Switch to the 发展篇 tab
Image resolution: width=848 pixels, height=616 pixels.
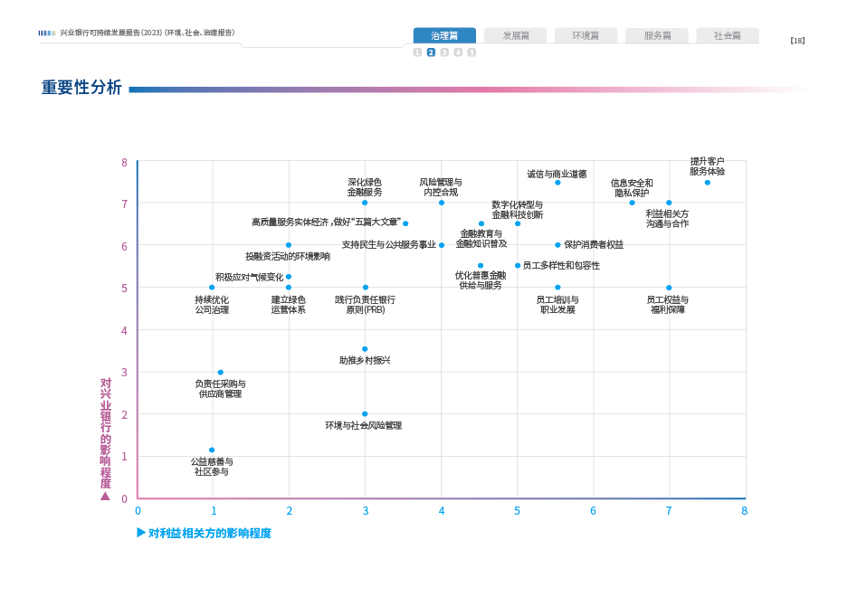[515, 36]
